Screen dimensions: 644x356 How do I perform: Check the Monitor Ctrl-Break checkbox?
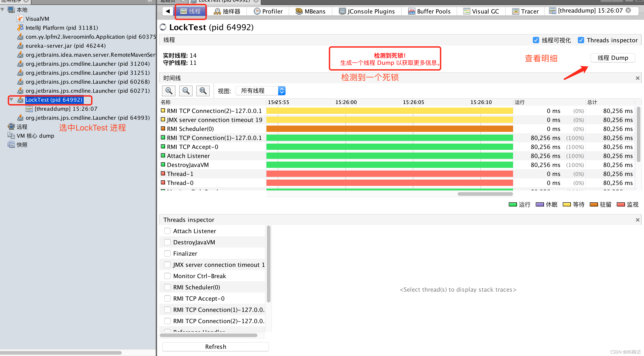point(167,276)
